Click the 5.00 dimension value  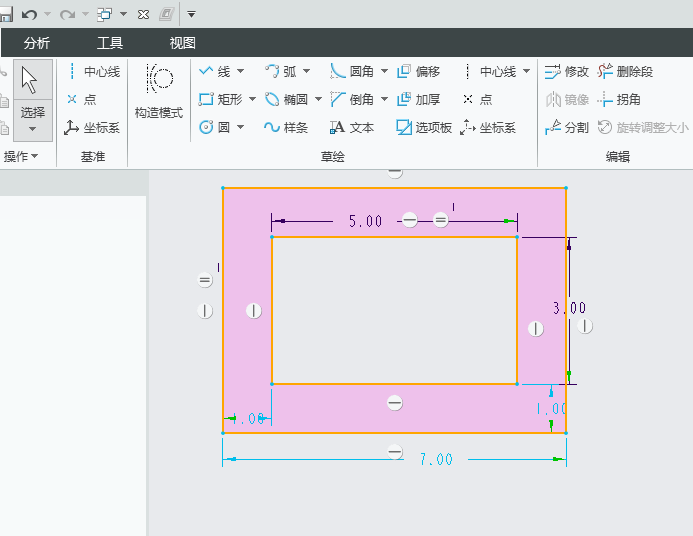(x=365, y=221)
